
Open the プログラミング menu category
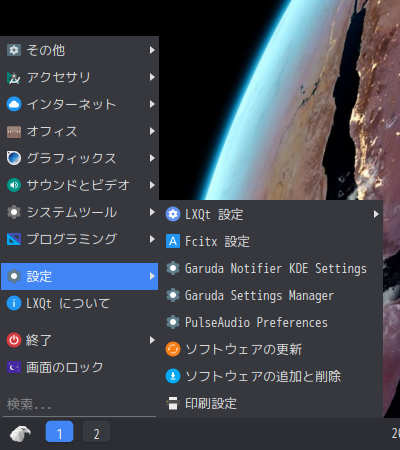[x=79, y=239]
